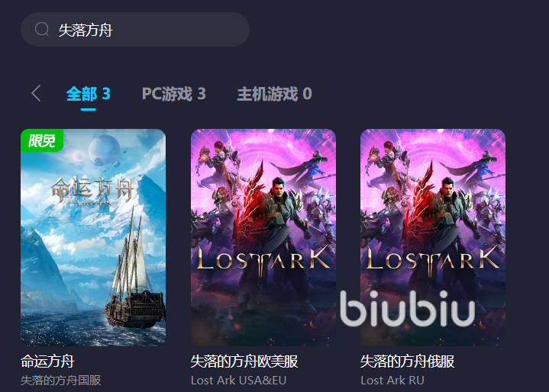
Task: Click the 失落的方舟国服 subtitle
Action: 60,380
